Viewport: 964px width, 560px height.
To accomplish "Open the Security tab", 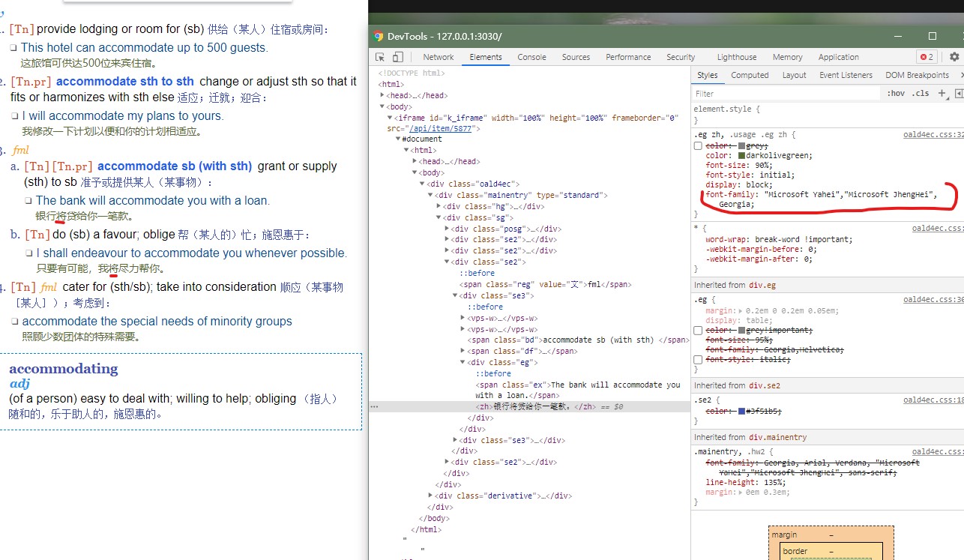I will tap(681, 57).
